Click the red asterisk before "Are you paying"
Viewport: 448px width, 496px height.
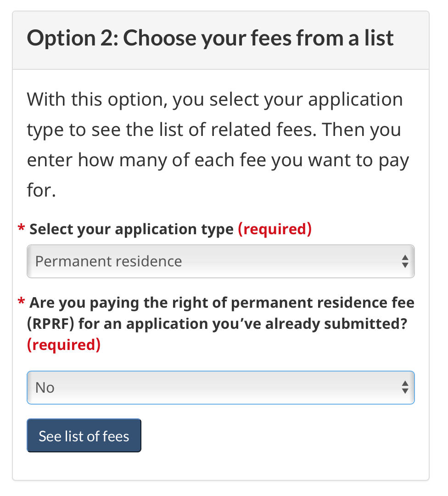(x=21, y=303)
